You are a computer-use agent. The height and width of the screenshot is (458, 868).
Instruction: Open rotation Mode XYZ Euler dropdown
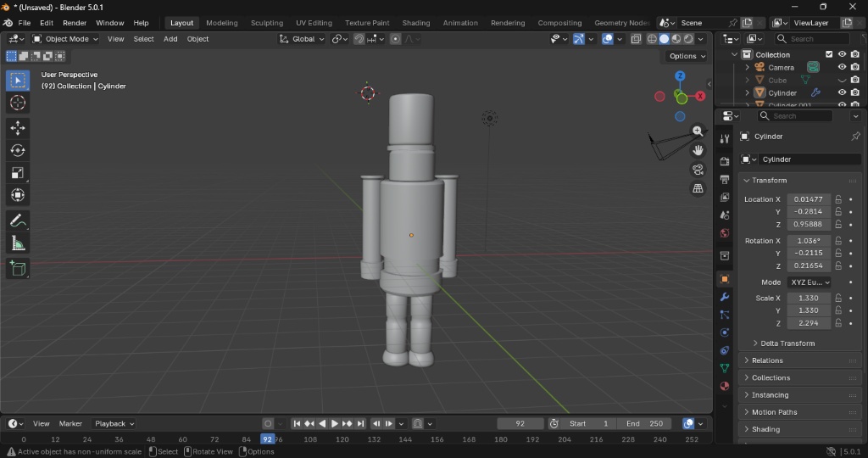click(x=809, y=282)
